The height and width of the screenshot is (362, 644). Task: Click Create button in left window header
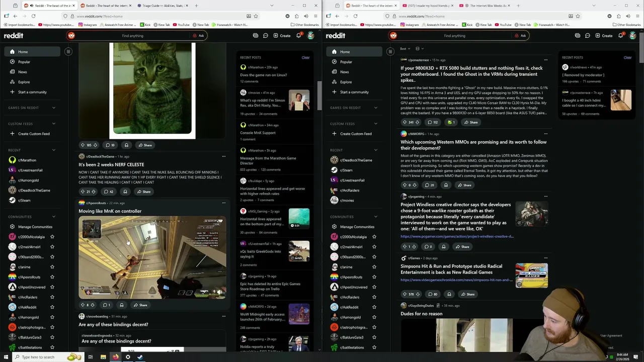click(282, 36)
